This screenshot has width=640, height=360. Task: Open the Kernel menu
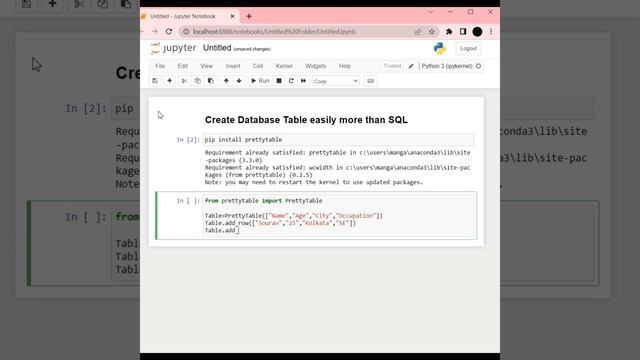pos(284,66)
